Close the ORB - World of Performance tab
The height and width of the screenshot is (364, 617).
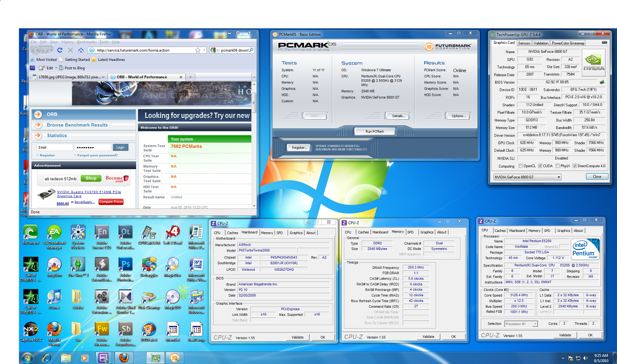181,77
